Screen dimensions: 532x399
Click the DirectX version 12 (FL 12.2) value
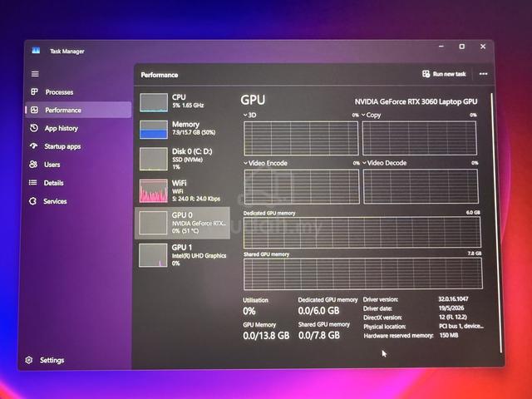tap(453, 317)
